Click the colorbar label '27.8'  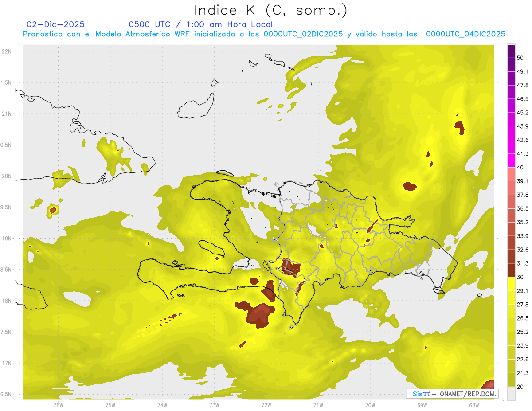(523, 305)
